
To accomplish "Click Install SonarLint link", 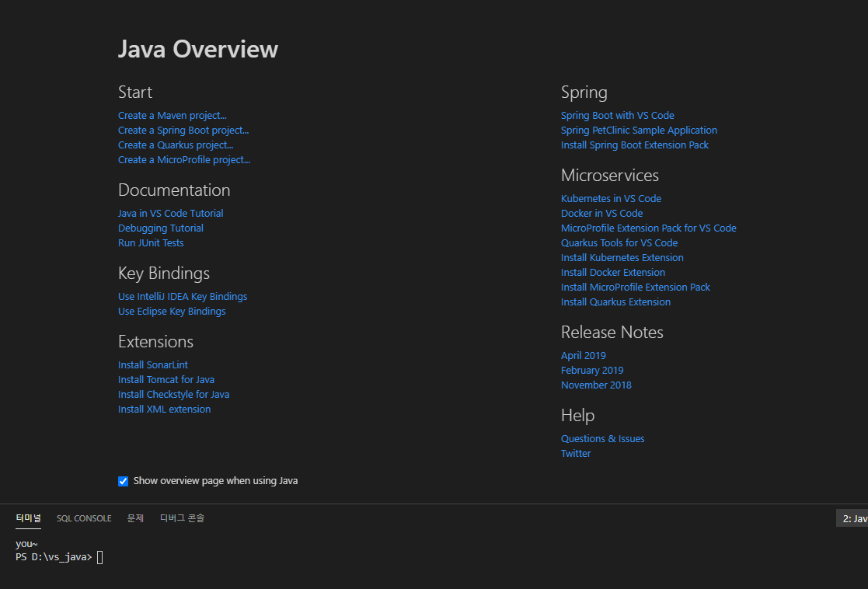I will (153, 364).
